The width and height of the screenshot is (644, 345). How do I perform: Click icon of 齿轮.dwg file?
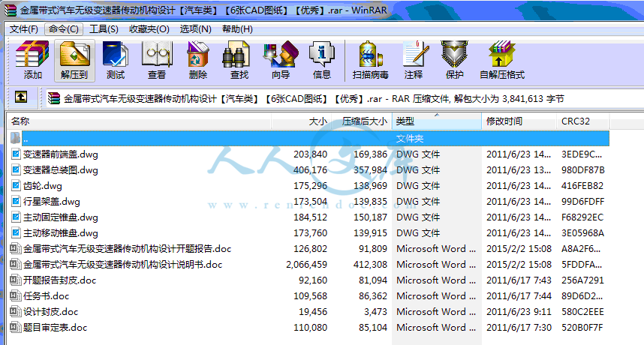coord(16,186)
